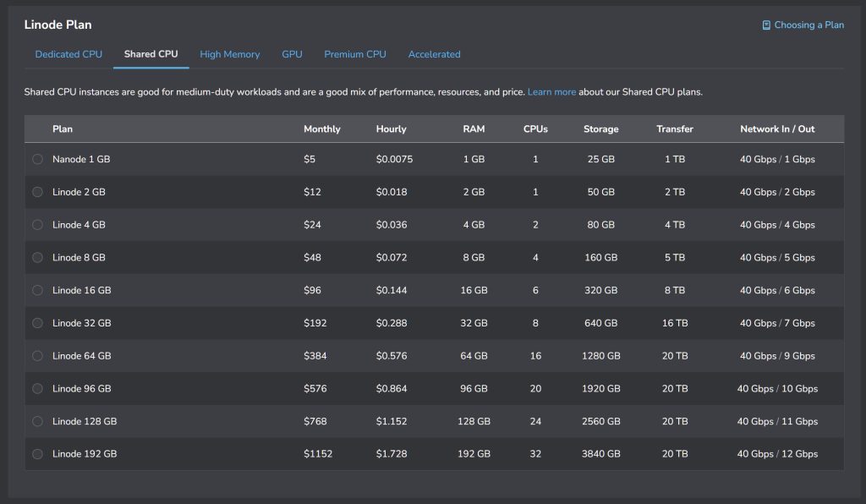Switch to the GPU tab
The height and width of the screenshot is (504, 866).
[292, 54]
